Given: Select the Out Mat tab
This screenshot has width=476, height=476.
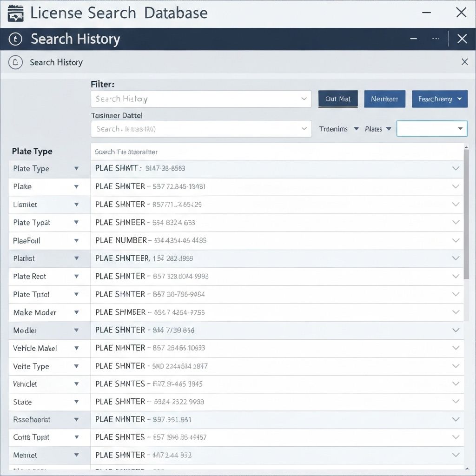Looking at the screenshot, I should pos(338,99).
